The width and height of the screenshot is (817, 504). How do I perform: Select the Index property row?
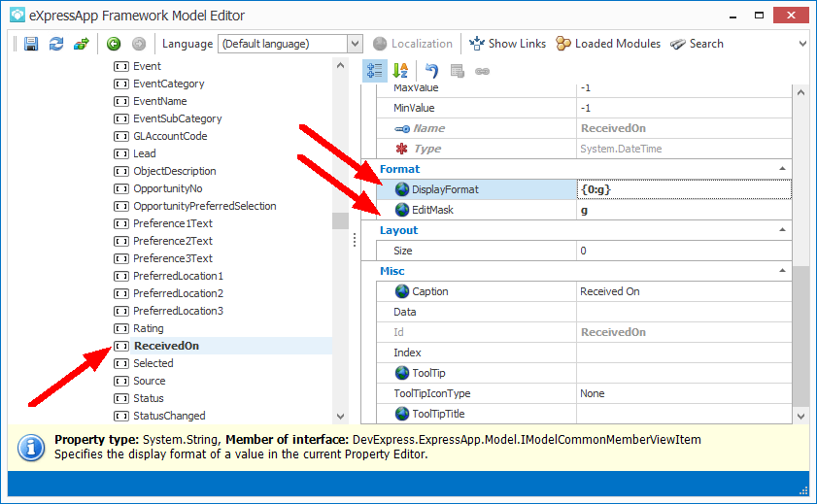[584, 353]
